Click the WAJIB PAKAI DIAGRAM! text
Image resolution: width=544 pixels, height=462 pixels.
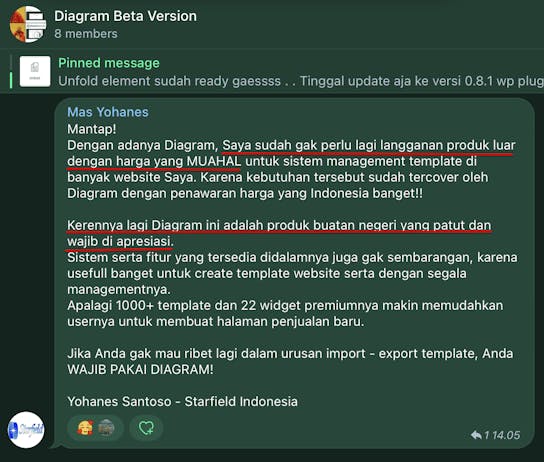[x=141, y=369]
